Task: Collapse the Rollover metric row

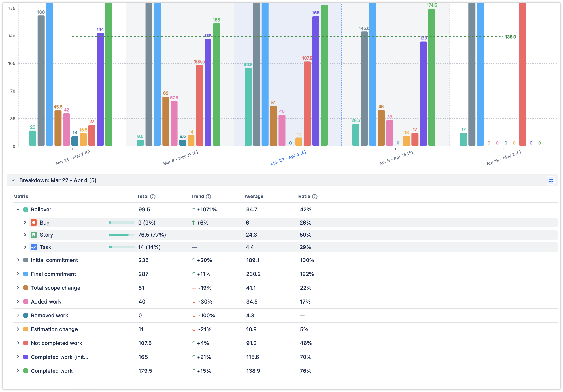Action: (18, 209)
